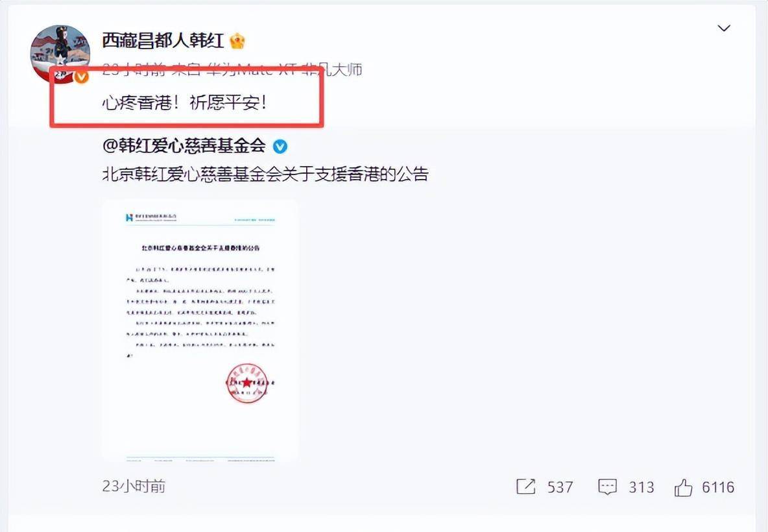Open 西藏昌都人韩红 profile avatar
Image resolution: width=768 pixels, height=532 pixels.
60,54
